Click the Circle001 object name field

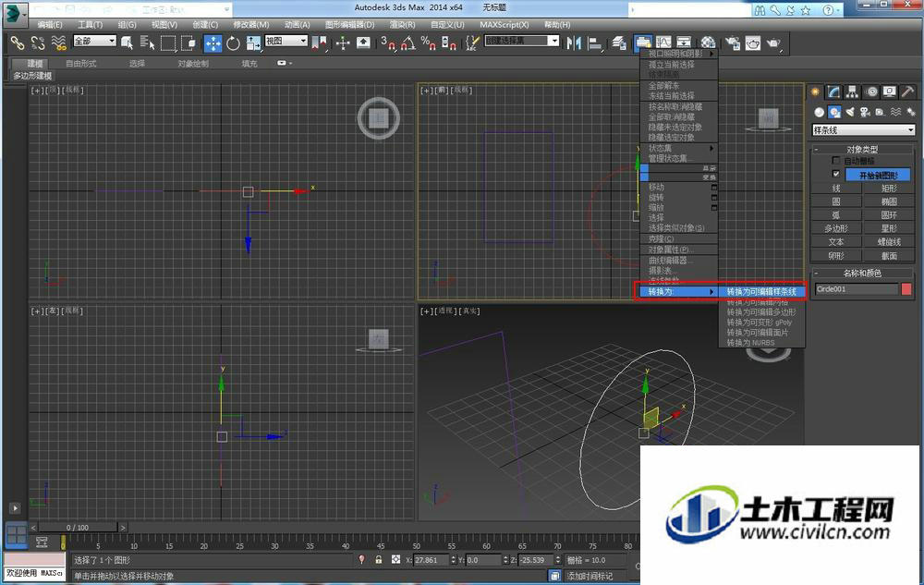coord(857,288)
